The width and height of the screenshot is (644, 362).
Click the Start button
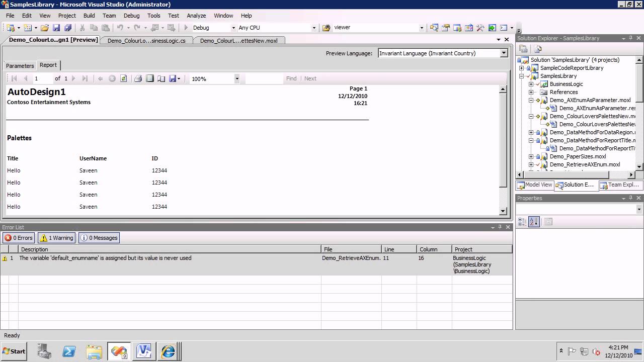click(x=14, y=351)
